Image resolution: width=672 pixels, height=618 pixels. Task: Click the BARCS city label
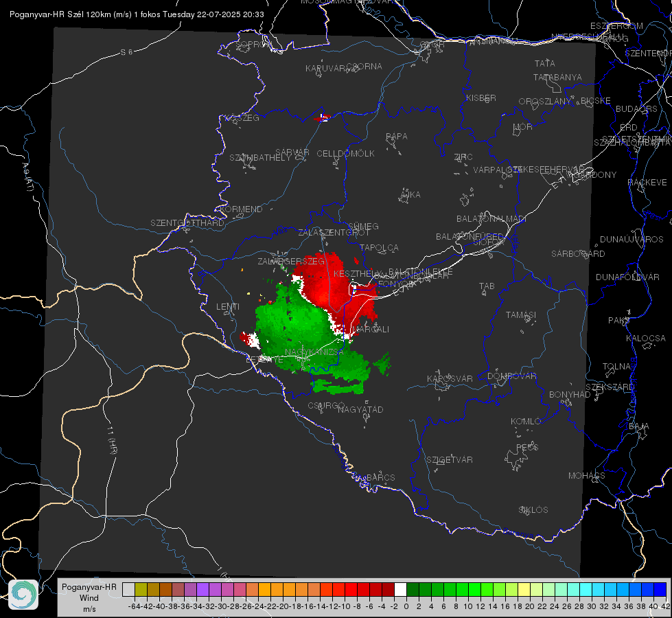[x=380, y=478]
